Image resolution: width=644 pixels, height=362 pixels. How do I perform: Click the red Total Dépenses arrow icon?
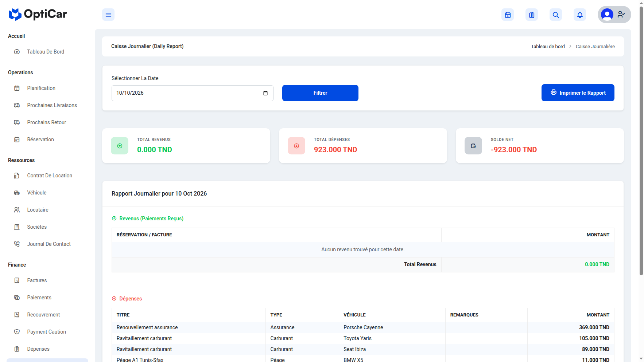(x=296, y=146)
